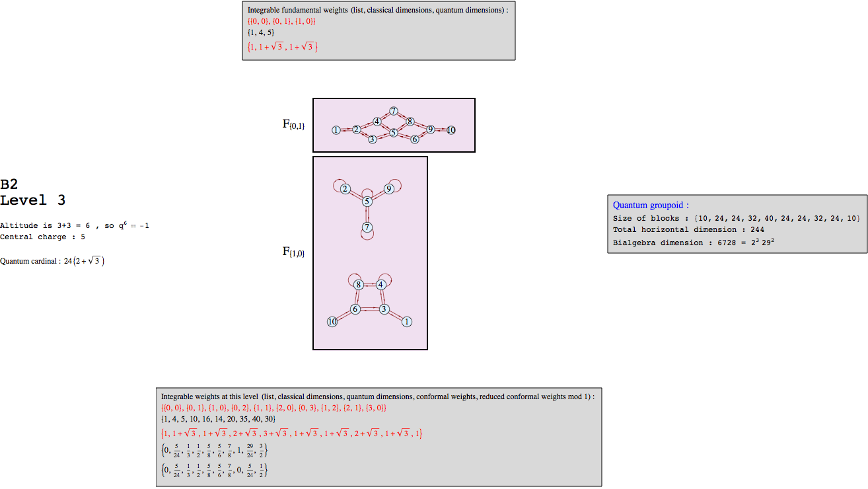Click the 'Central charge : 5' line
The width and height of the screenshot is (868, 489).
pos(42,237)
